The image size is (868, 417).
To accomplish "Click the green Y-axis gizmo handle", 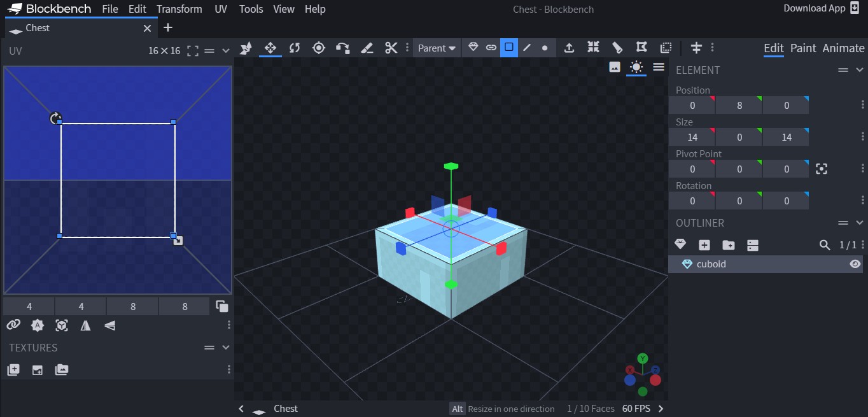I will pos(451,166).
